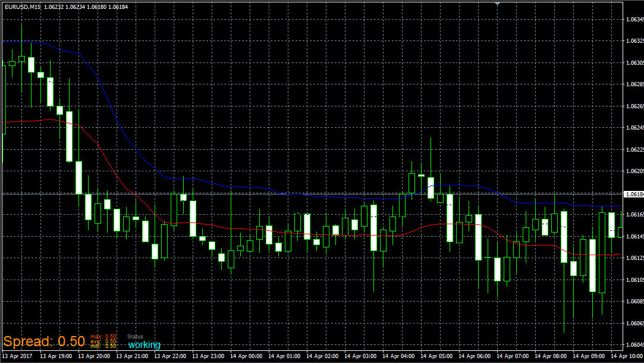This screenshot has width=644, height=364.
Task: Click the '13 Apr 20:00' time axis label
Action: 94,356
